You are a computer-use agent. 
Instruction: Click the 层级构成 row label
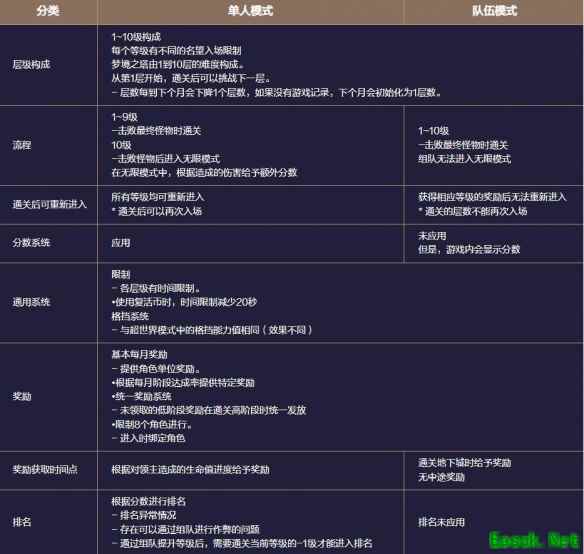click(x=31, y=64)
